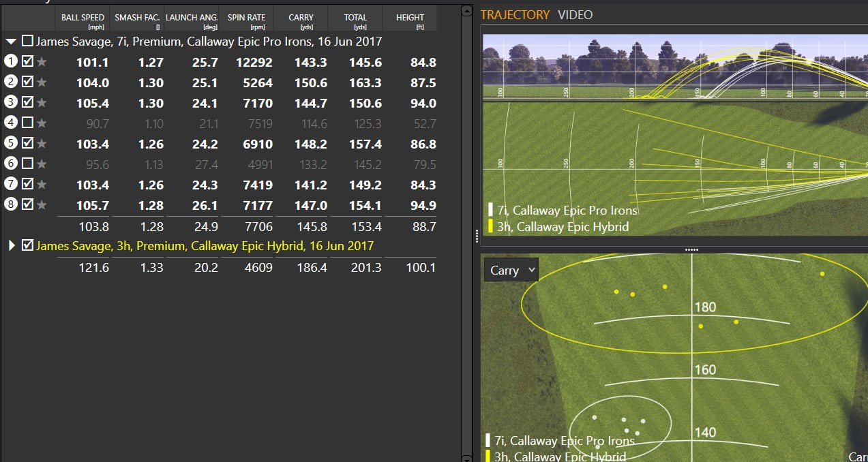This screenshot has height=462, width=868.
Task: Open the Carry dropdown in the dispersion view
Action: pos(510,270)
